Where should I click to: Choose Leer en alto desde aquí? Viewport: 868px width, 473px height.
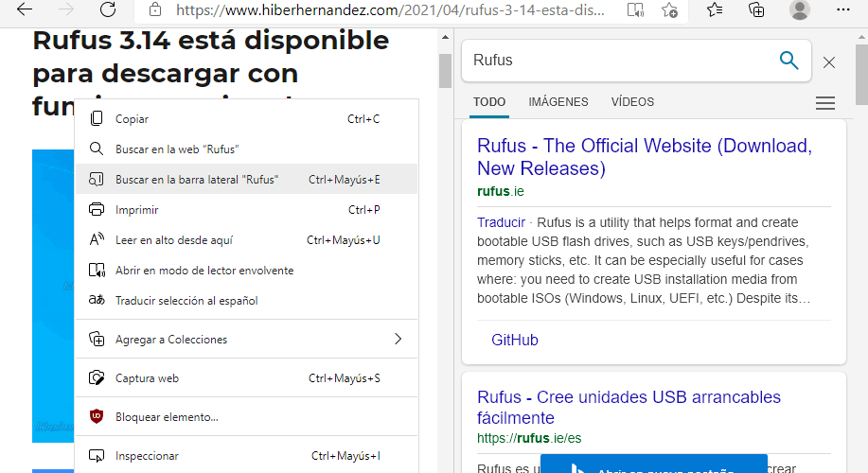246,240
